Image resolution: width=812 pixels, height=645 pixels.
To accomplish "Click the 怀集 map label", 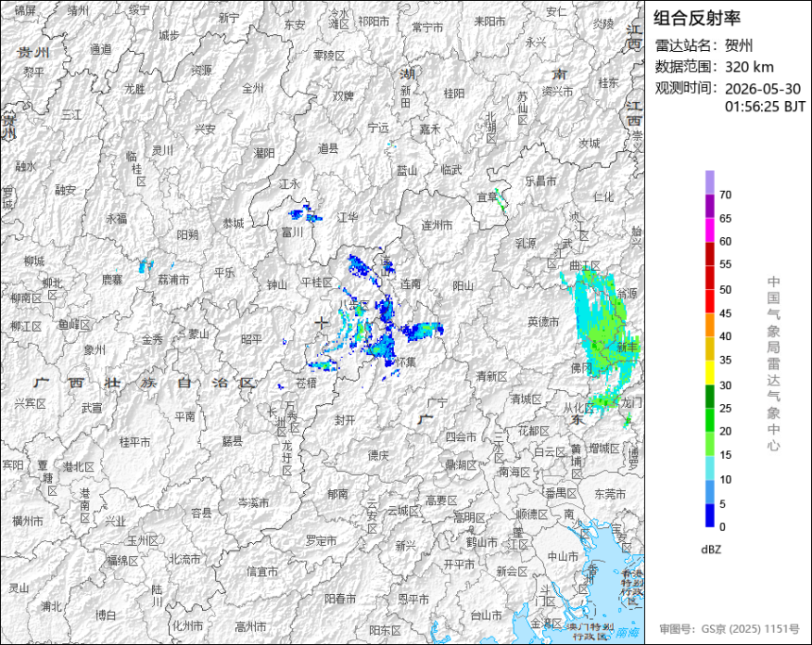I will click(405, 362).
